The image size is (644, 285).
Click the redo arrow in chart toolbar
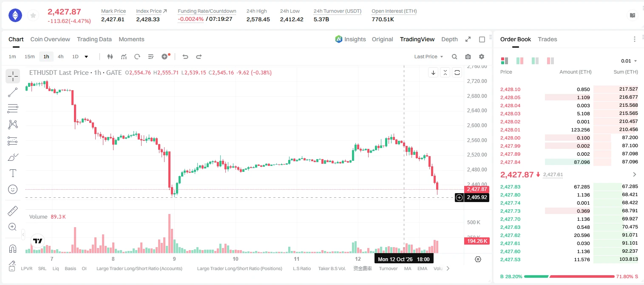point(199,57)
